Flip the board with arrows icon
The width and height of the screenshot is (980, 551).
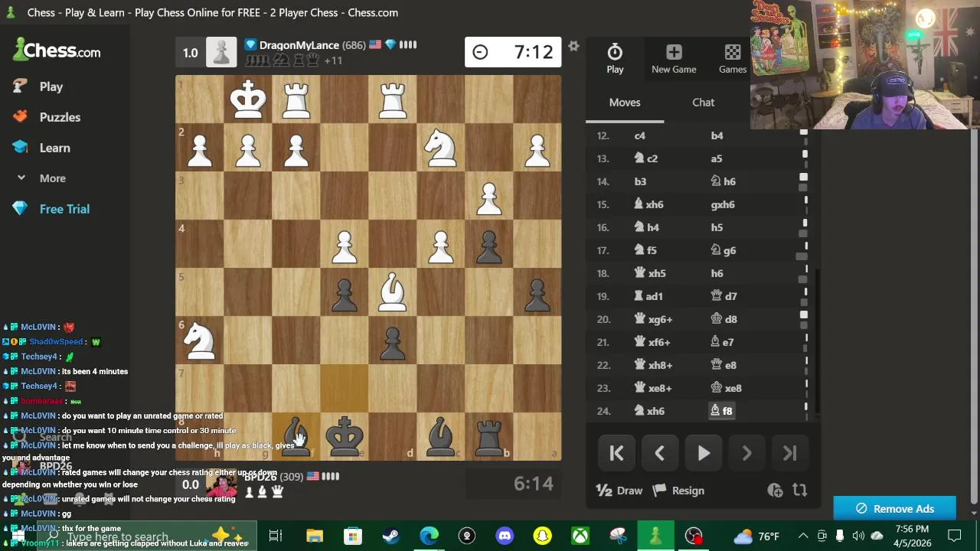799,491
